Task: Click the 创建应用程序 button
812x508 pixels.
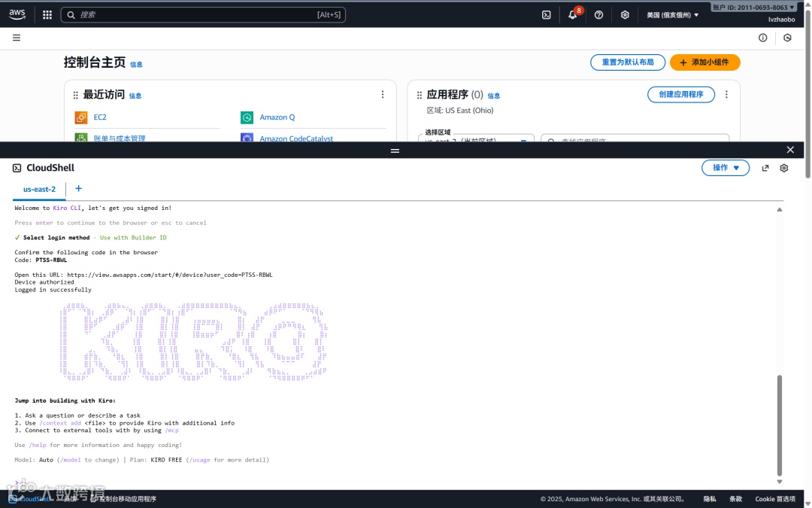Action: [x=681, y=94]
